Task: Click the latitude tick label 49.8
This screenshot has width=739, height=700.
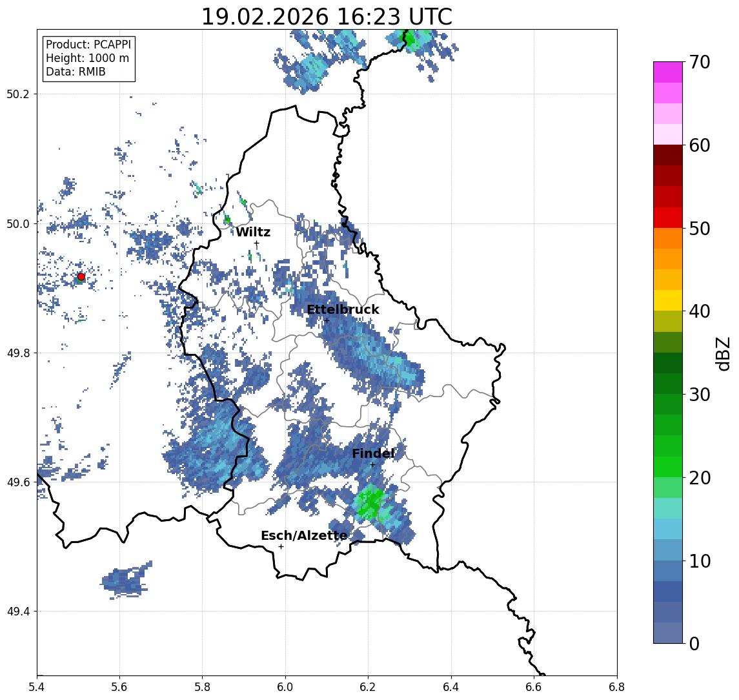Action: click(x=18, y=353)
